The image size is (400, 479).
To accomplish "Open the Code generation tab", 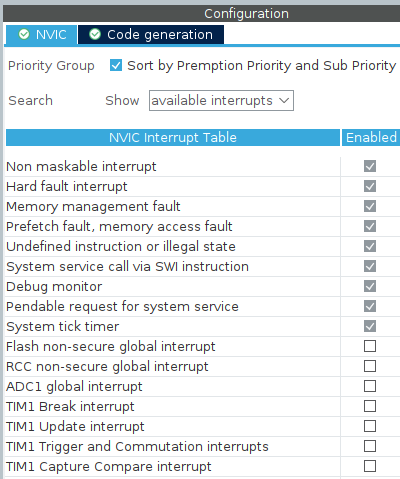I will (x=151, y=34).
